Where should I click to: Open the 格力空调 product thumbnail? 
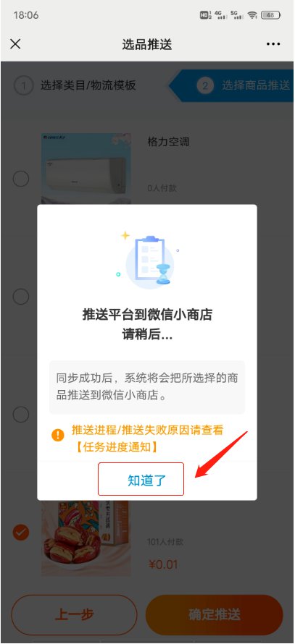[86, 169]
